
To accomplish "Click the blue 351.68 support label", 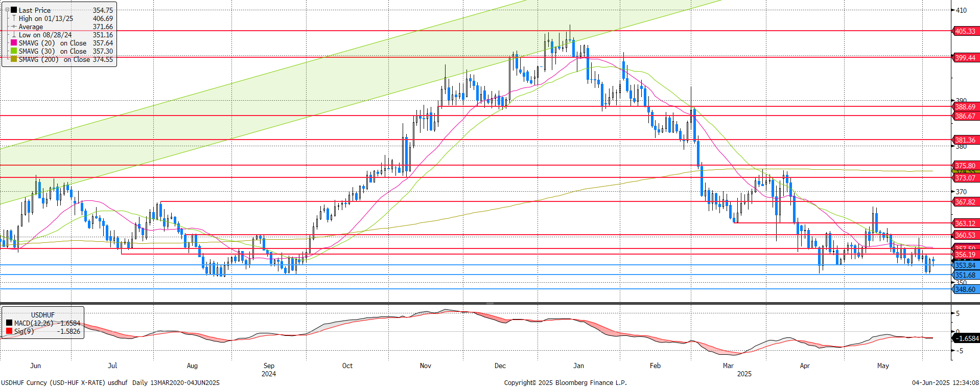I will [965, 275].
